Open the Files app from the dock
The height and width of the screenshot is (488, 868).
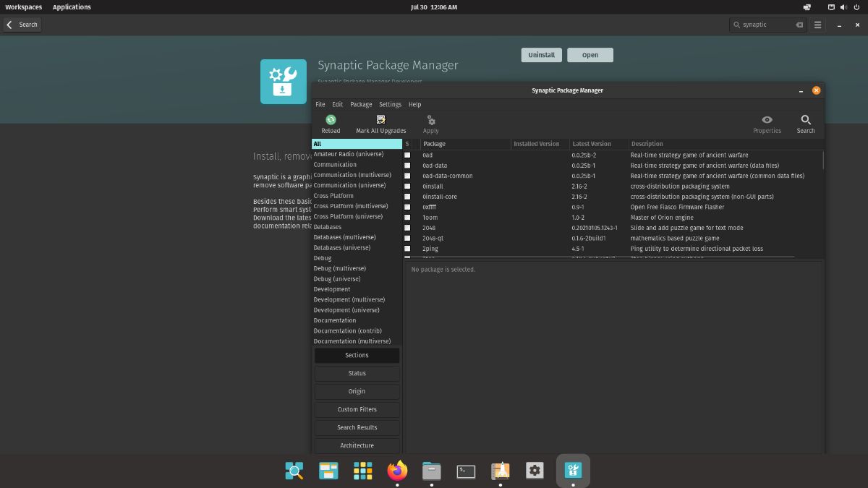click(431, 471)
